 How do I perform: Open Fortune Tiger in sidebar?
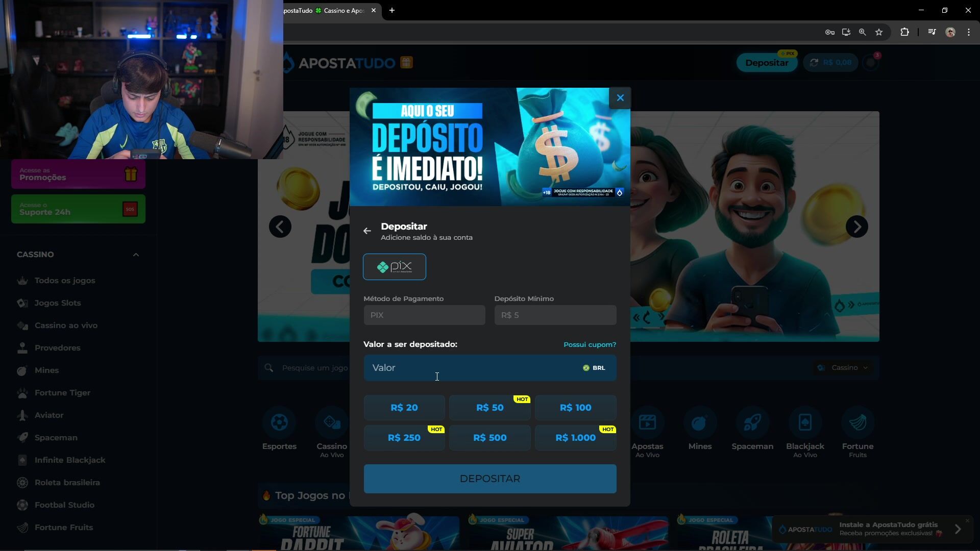coord(62,393)
